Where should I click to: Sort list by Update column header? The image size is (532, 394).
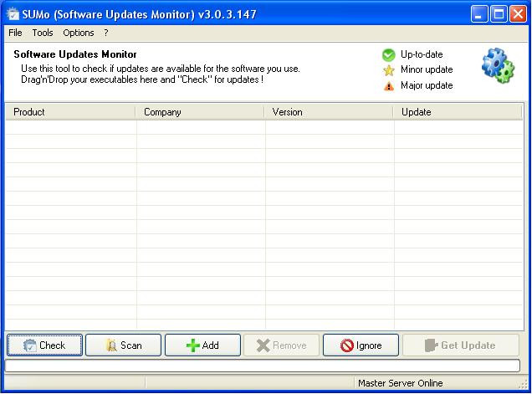click(x=458, y=112)
